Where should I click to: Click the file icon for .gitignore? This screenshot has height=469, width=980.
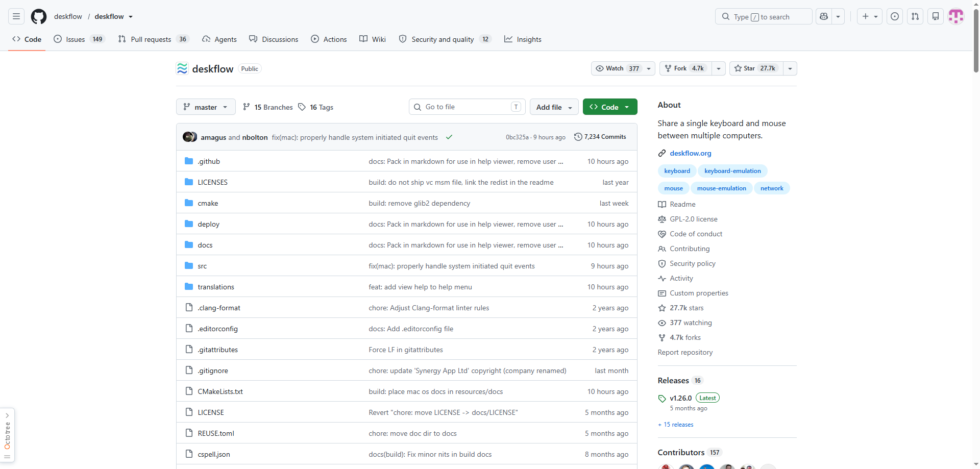[189, 371]
